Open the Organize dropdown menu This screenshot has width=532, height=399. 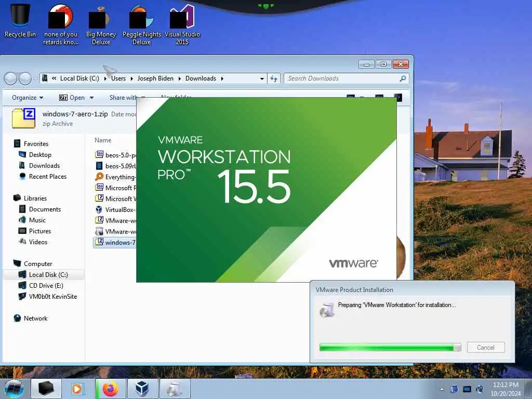(28, 98)
